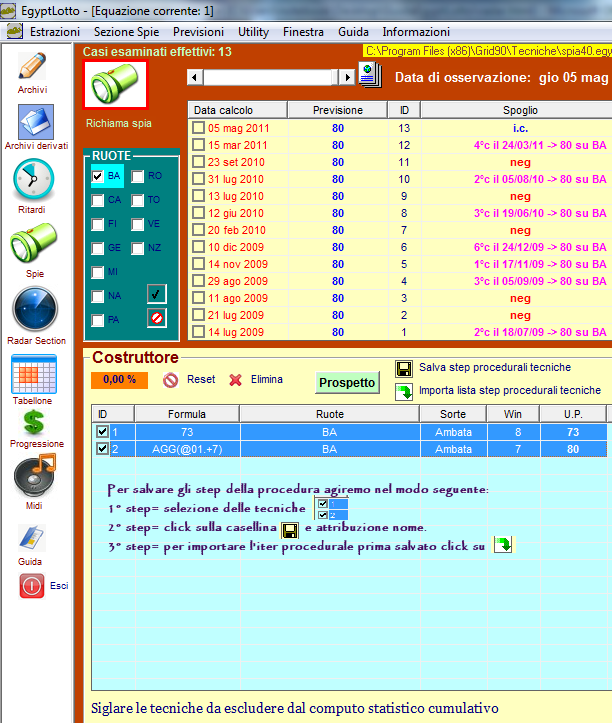Select the 23 set 2010 date cell
This screenshot has height=723, width=612.
tap(236, 162)
